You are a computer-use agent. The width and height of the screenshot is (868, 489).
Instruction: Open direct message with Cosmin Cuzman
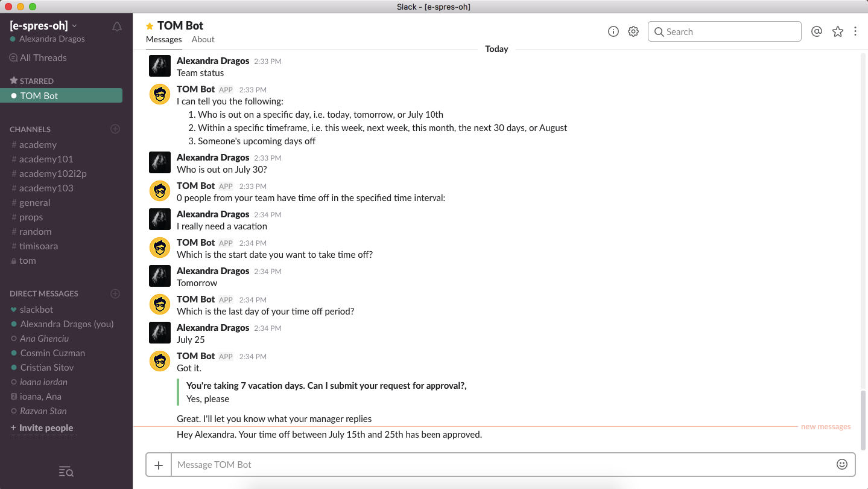tap(52, 353)
